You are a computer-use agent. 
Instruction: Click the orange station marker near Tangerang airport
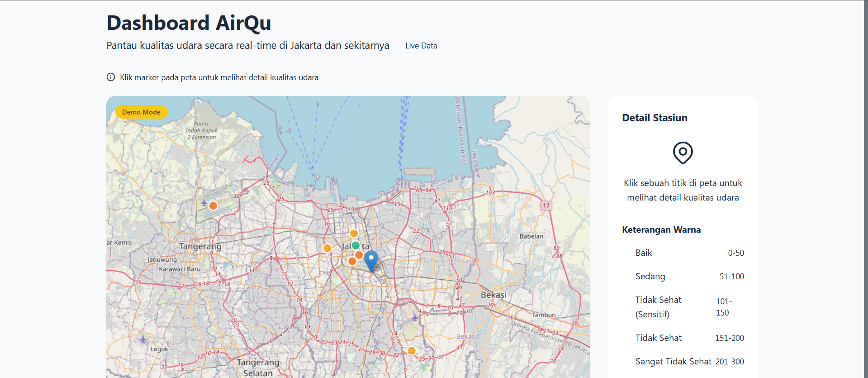tap(213, 206)
